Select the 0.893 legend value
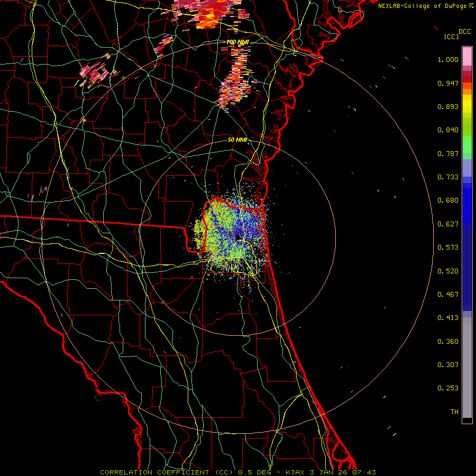476x476 pixels. coord(448,106)
